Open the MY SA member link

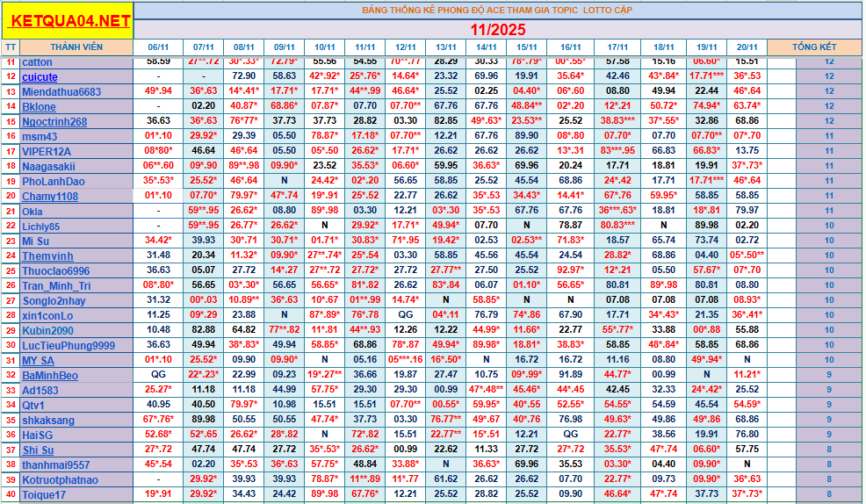pos(38,361)
